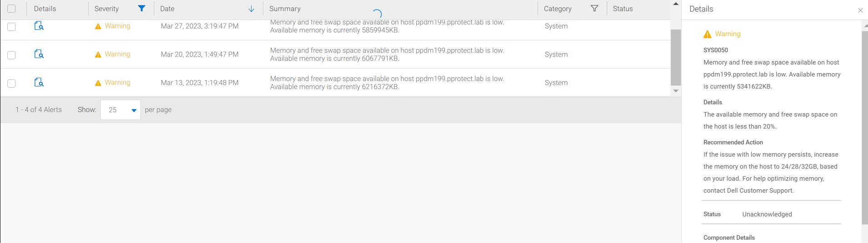Select all alerts with header checkbox
This screenshot has height=243, width=868.
11,9
